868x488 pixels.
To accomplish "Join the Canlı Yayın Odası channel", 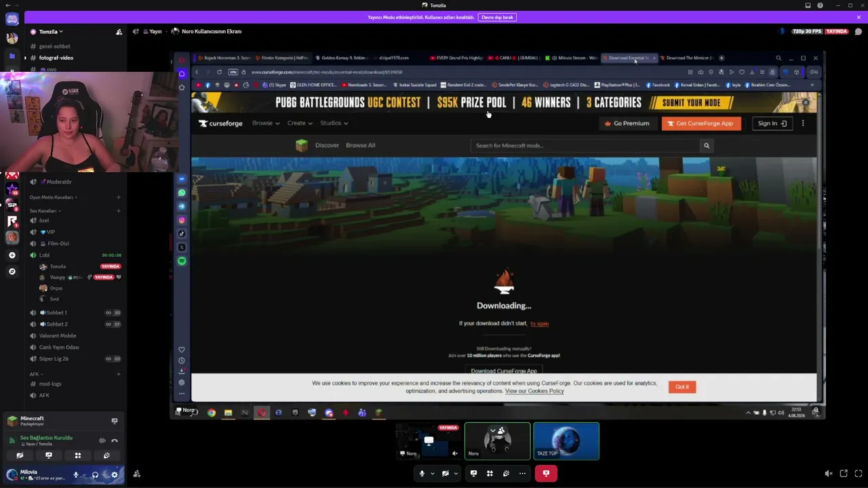I will coord(59,347).
